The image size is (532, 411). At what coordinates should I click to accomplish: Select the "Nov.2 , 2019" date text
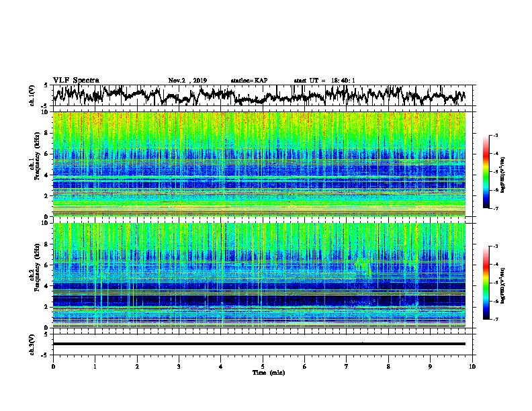(187, 81)
